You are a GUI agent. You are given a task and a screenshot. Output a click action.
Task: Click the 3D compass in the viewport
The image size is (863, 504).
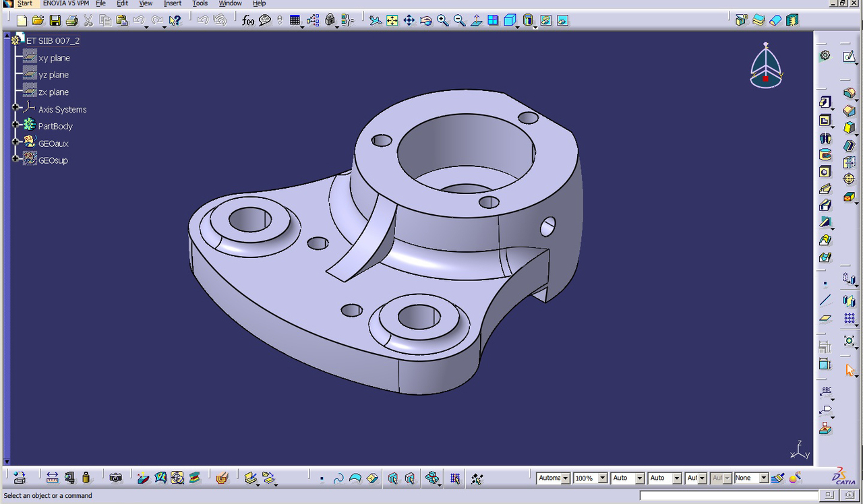(766, 66)
